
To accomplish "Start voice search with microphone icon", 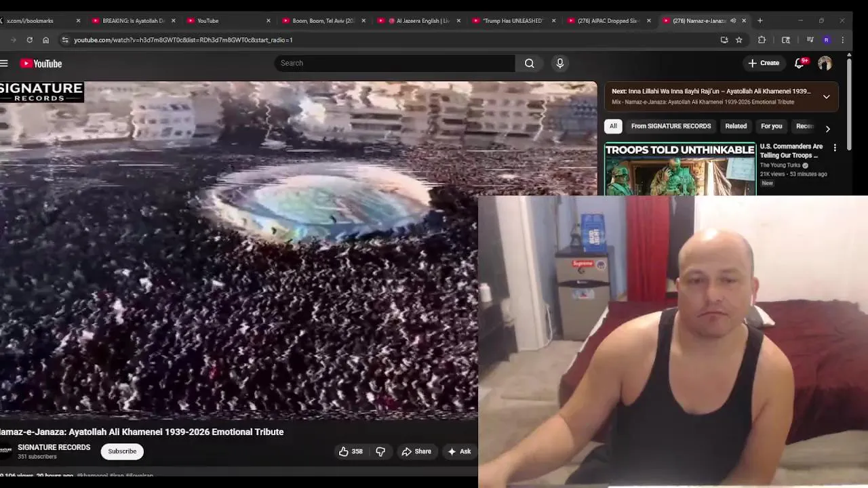I will pos(560,63).
